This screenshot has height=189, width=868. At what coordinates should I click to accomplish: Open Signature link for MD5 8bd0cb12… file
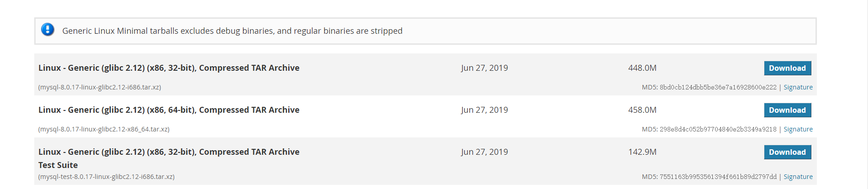pyautogui.click(x=798, y=87)
